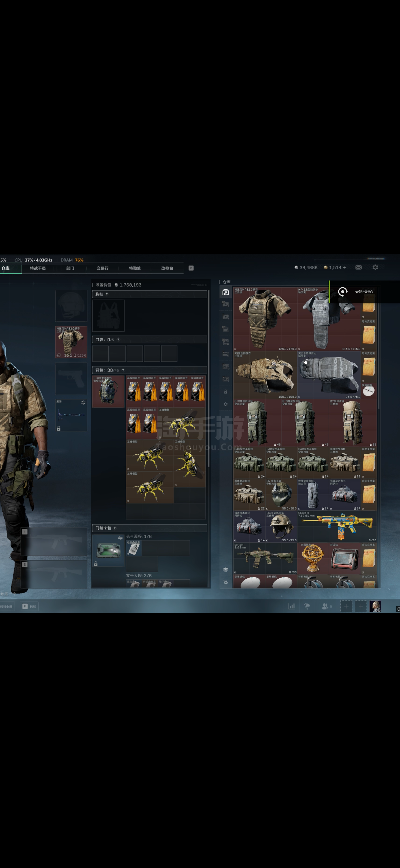Click the help icon next to 胸挂
This screenshot has height=868, width=400.
pos(107,294)
